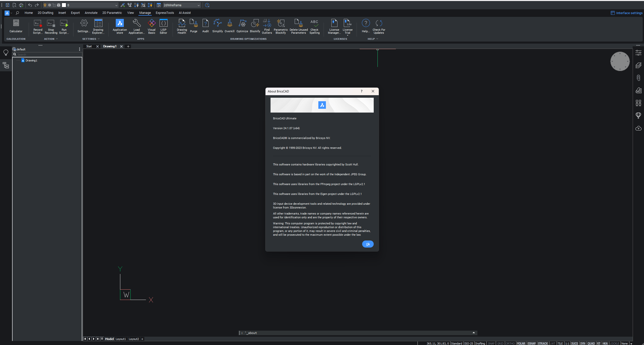Open the BricsCAD application menu arrow
Viewport: 644px width, 345px height.
[11, 13]
